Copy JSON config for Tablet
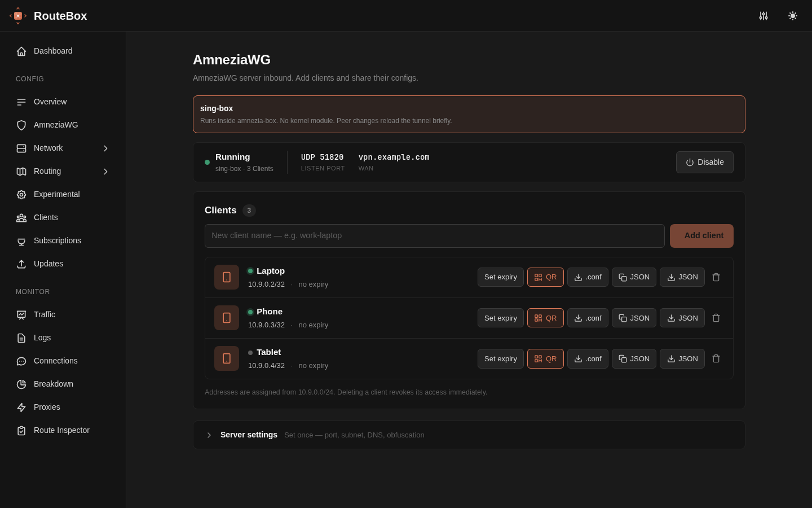 tap(634, 358)
